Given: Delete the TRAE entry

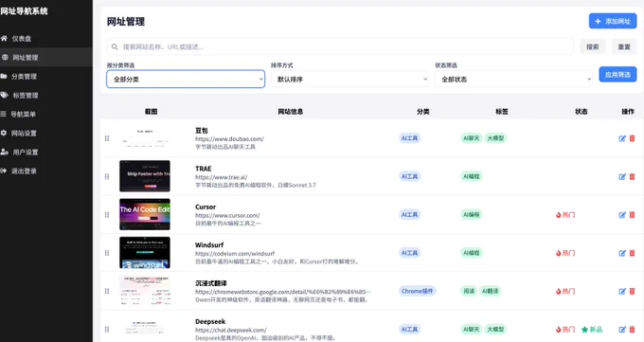Looking at the screenshot, I should pyautogui.click(x=632, y=177).
